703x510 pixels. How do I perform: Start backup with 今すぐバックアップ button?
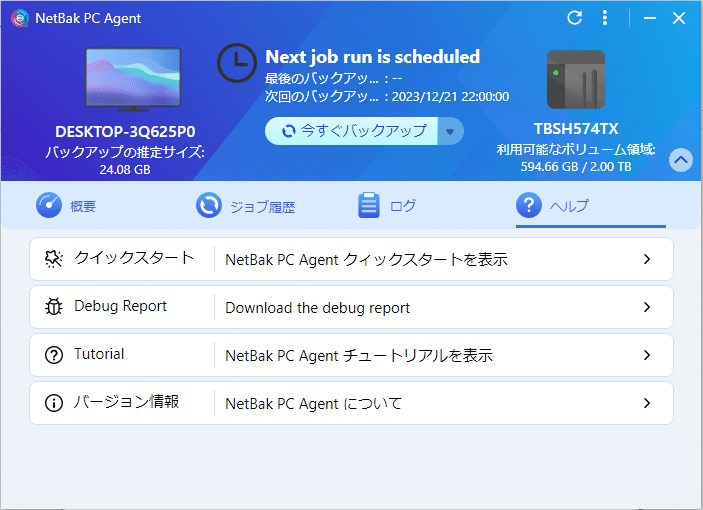(x=351, y=131)
